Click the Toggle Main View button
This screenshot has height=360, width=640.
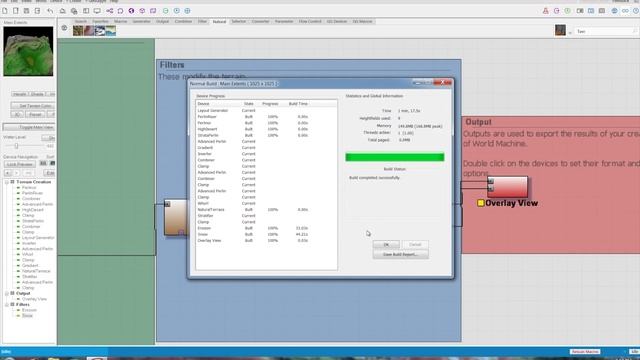[29, 127]
